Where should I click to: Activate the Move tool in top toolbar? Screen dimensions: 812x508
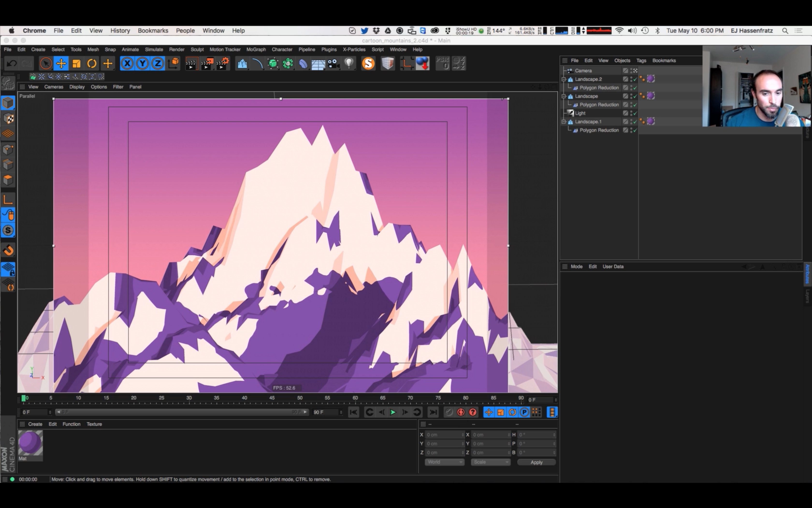pyautogui.click(x=61, y=63)
